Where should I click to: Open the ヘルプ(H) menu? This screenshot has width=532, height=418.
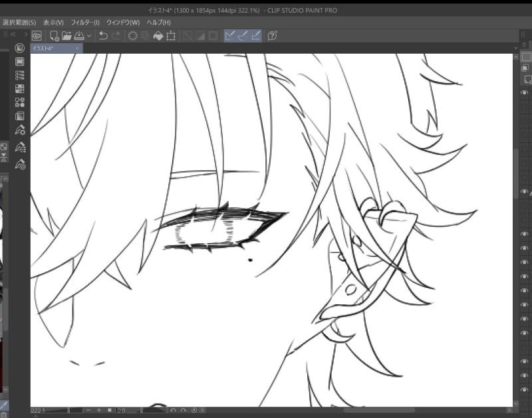(158, 23)
